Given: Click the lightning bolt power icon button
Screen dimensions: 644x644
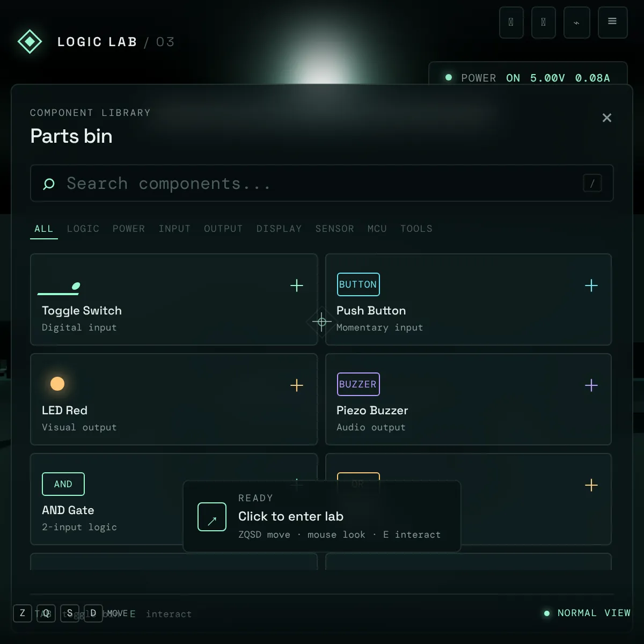Looking at the screenshot, I should tap(577, 23).
